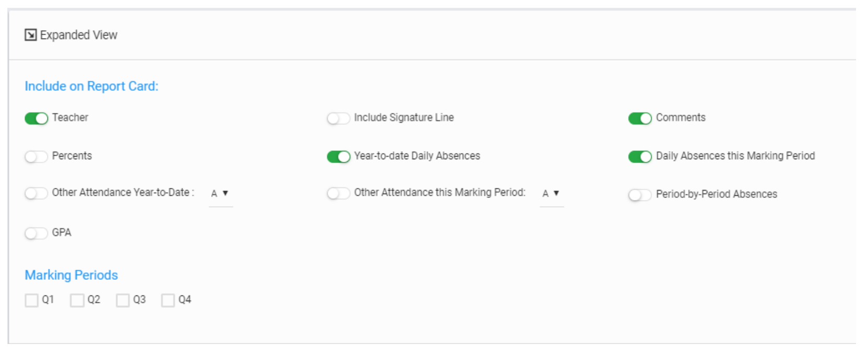Turn off the Comments toggle
868x356 pixels.
point(640,118)
